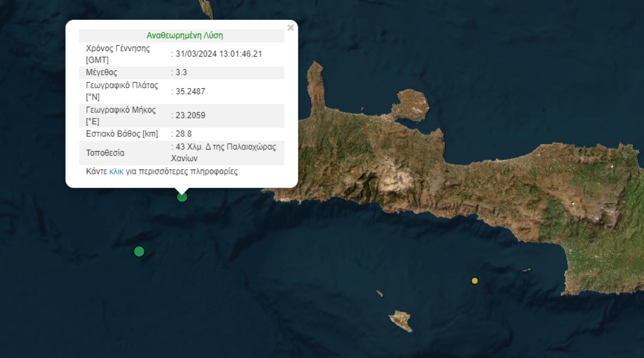Open the 'κλικ' link for more information

[x=116, y=172]
